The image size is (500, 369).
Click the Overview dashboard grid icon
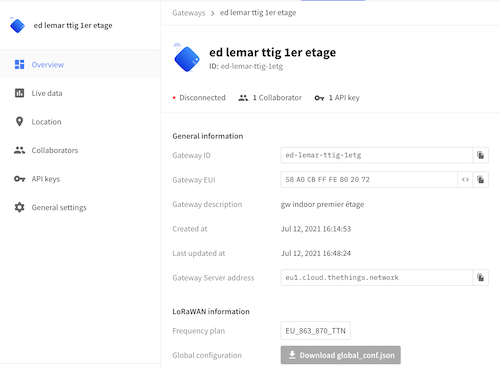[x=19, y=65]
